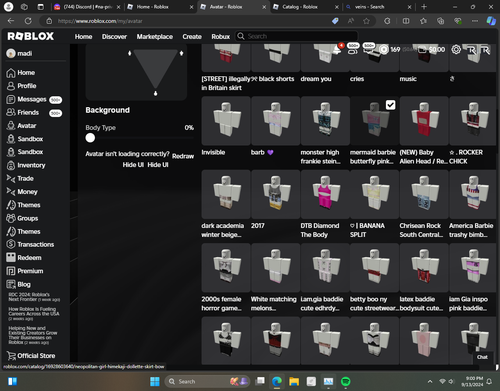Open Trade in the sidebar

coord(20,179)
